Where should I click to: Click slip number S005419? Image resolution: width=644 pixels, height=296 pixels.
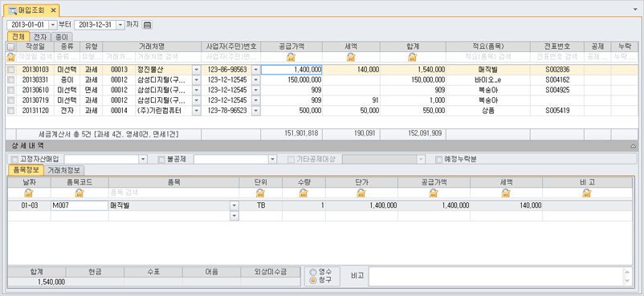coord(557,111)
